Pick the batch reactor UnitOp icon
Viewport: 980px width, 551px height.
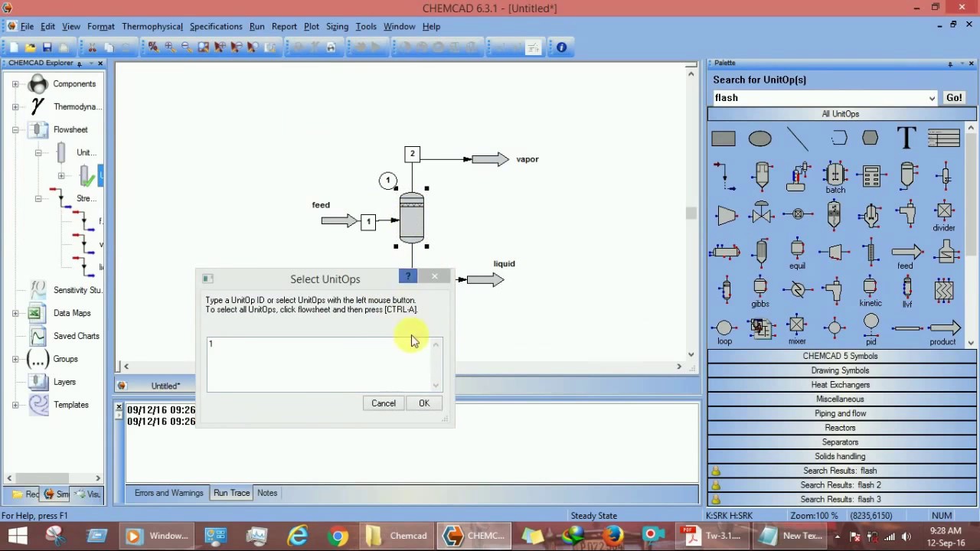[835, 178]
